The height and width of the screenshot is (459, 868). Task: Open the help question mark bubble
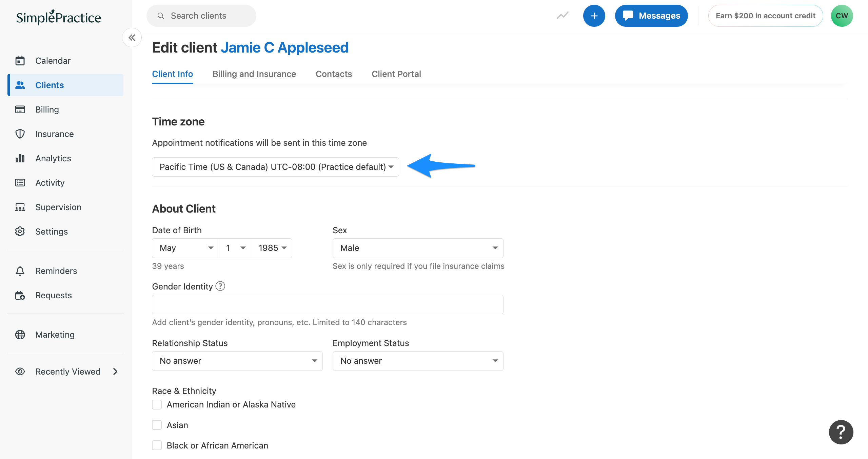[x=841, y=432]
